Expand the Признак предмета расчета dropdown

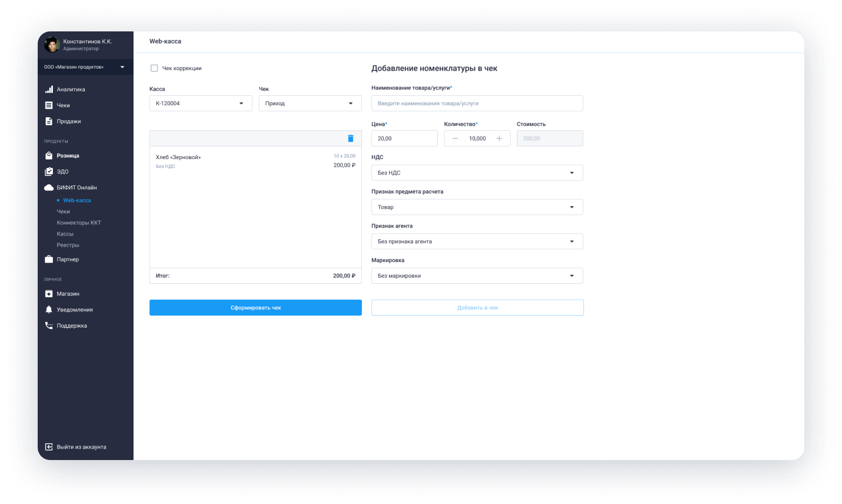477,207
